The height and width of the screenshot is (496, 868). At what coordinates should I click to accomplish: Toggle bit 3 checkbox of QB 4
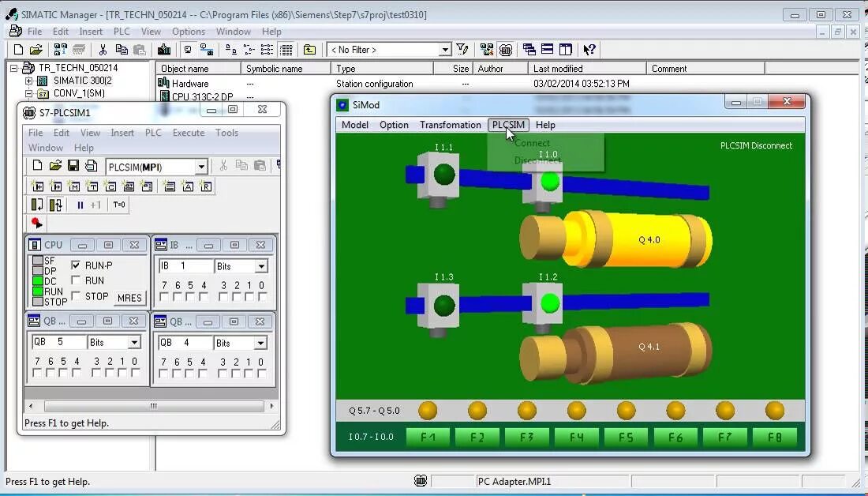[223, 374]
